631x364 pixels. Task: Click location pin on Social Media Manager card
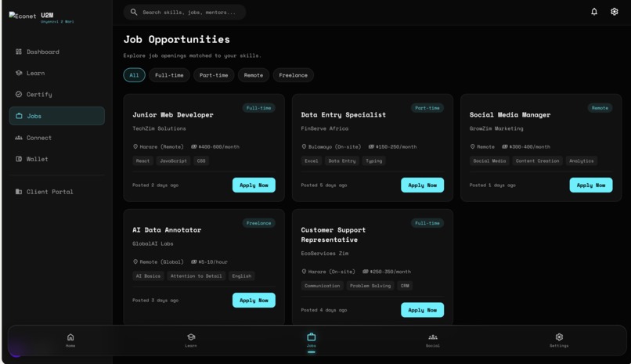pos(472,147)
